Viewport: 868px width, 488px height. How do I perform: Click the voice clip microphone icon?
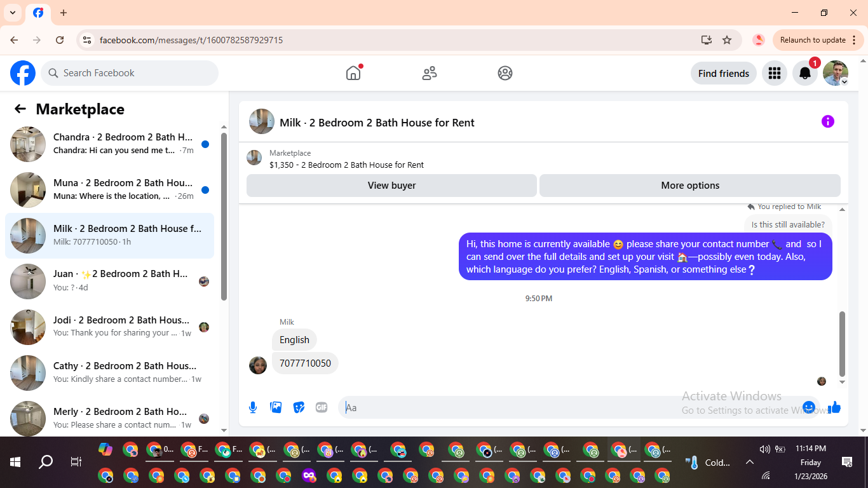point(253,407)
